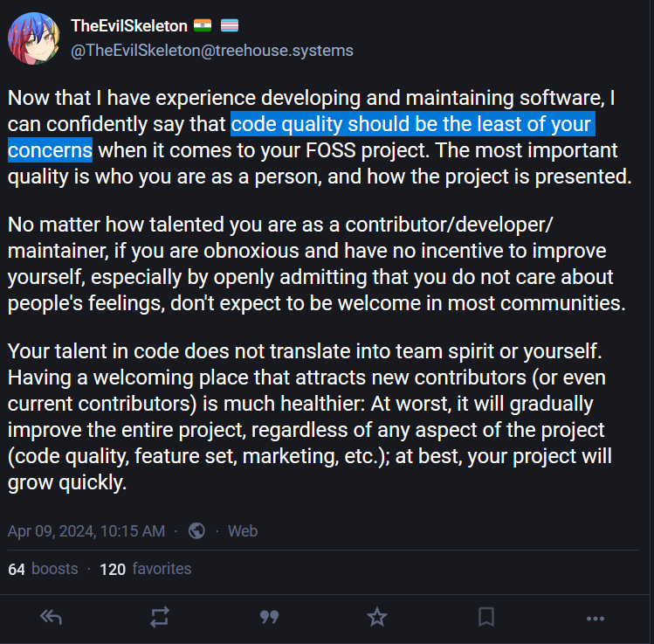This screenshot has width=654, height=644.
Task: Open the 64 boosts list
Action: [x=43, y=569]
